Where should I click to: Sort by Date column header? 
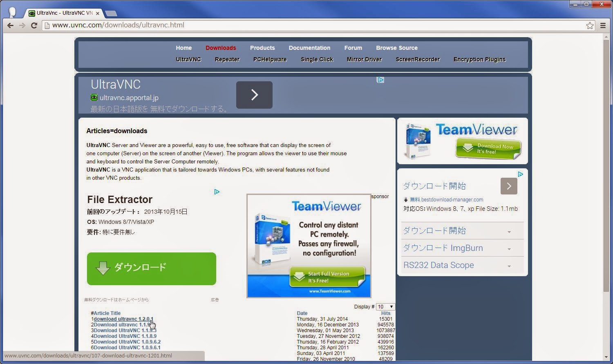[x=302, y=313]
